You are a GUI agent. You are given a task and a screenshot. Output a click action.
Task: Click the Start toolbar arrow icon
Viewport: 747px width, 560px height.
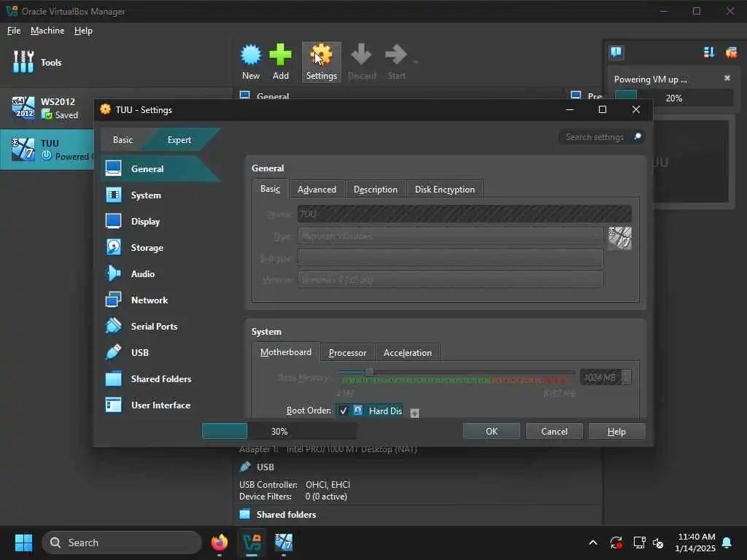tap(396, 62)
